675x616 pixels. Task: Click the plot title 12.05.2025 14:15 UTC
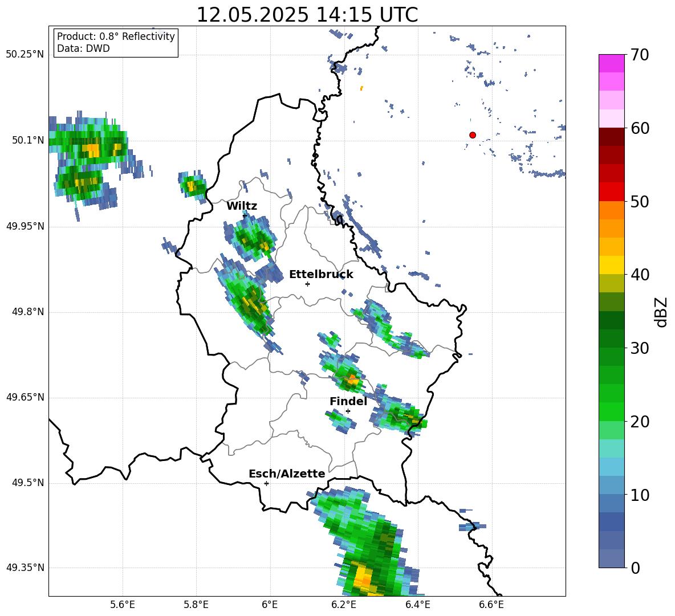coord(307,15)
